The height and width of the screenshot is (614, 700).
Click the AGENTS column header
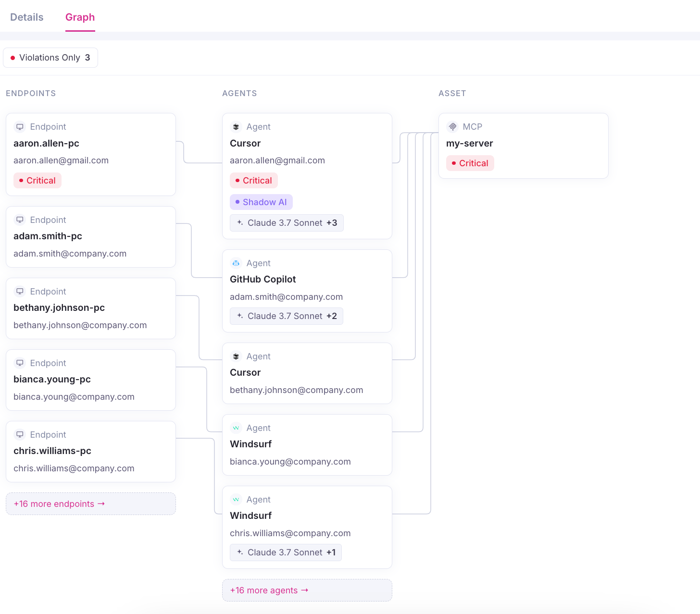[x=239, y=93]
